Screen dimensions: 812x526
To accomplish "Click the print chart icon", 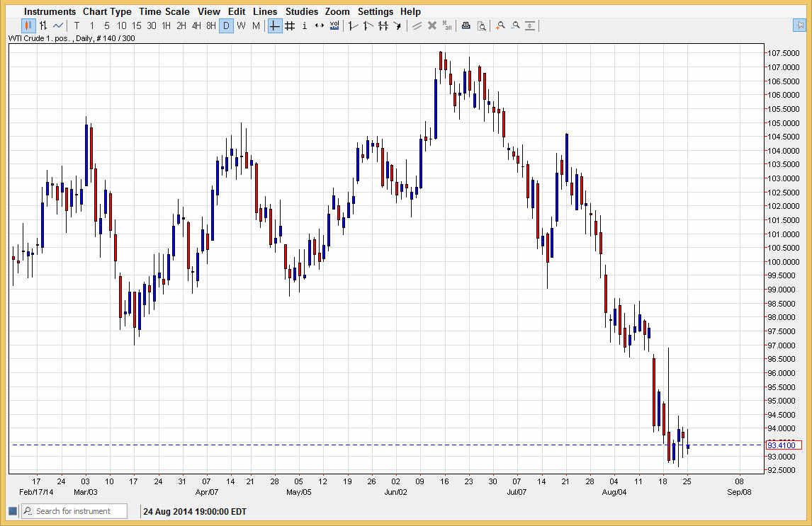I will tap(466, 25).
